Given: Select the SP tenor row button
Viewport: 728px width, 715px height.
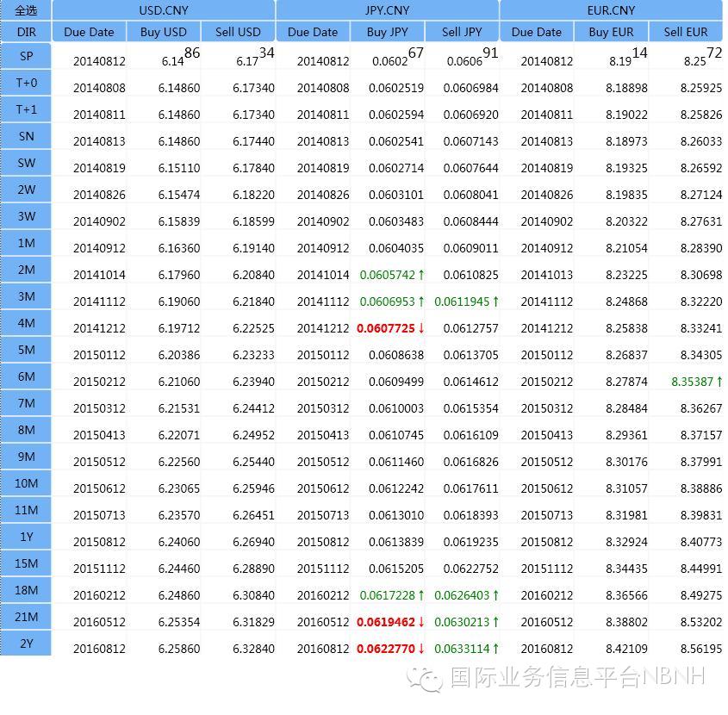Looking at the screenshot, I should 26,56.
